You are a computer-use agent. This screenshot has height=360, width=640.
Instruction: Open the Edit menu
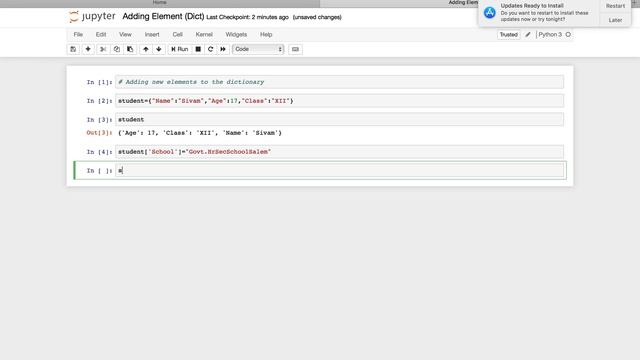pos(101,35)
